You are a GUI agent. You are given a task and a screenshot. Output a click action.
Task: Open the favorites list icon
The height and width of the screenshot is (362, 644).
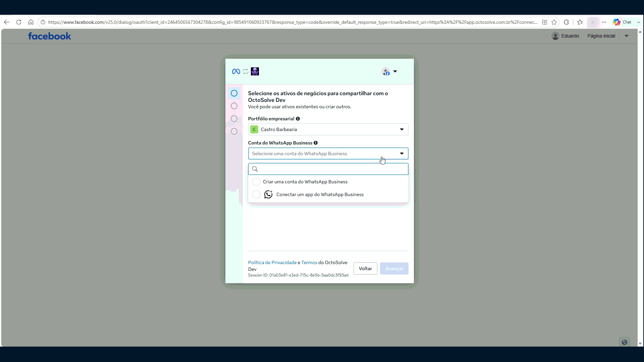(x=580, y=22)
